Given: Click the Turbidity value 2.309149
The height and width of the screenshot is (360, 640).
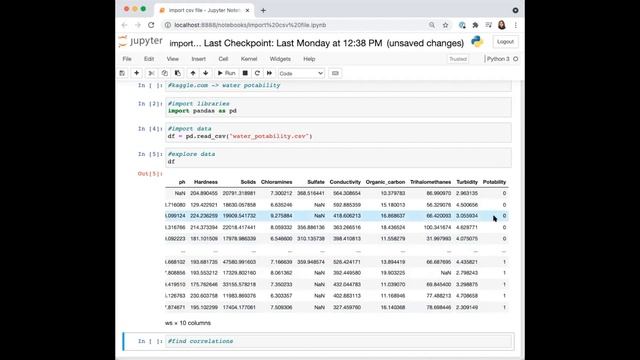Looking at the screenshot, I should pos(467,307).
